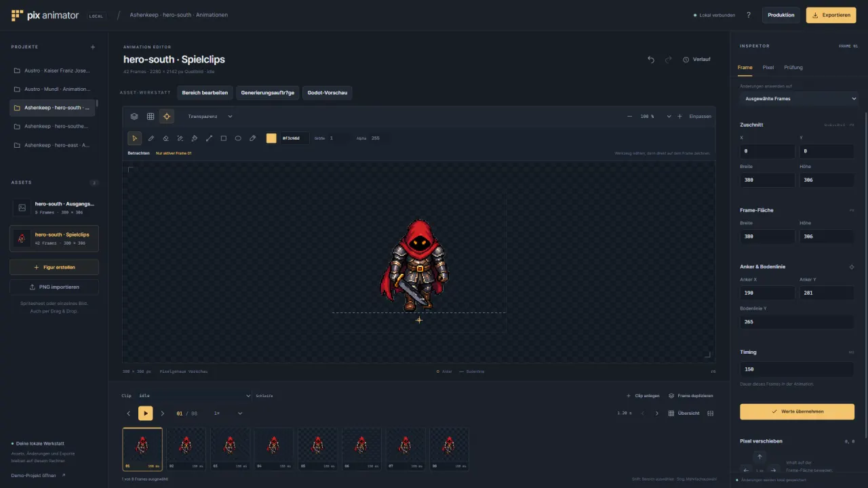Select the eraser tool
The image size is (868, 488).
coord(165,138)
